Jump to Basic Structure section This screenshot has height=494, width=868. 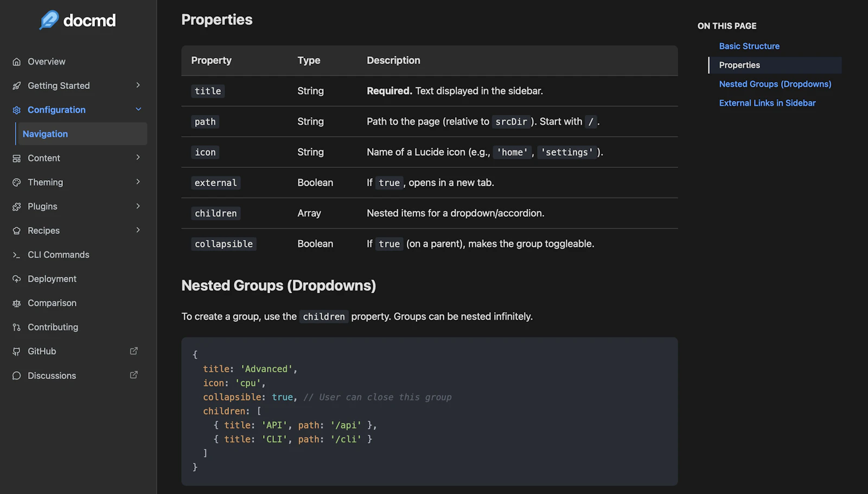tap(749, 46)
